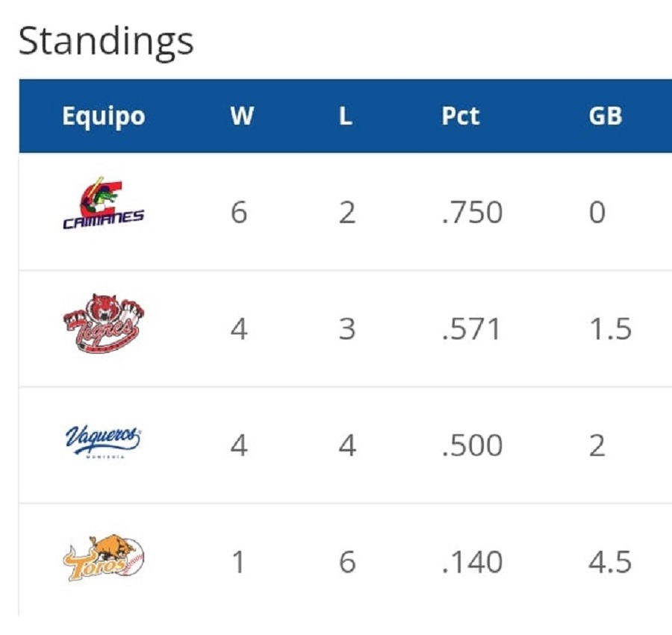The height and width of the screenshot is (635, 672).
Task: Click the Caimanes team logo
Action: pos(103,203)
